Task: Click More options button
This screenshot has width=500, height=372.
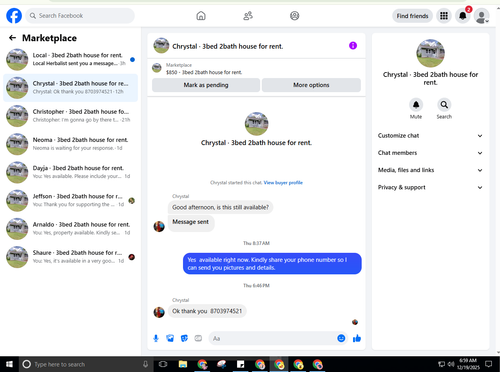Action: 311,85
